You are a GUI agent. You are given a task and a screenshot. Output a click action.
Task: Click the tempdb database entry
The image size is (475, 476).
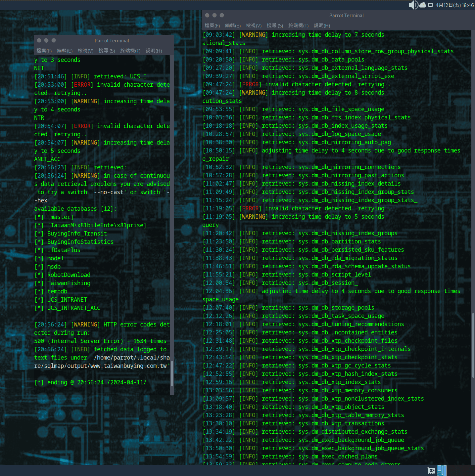click(x=51, y=291)
